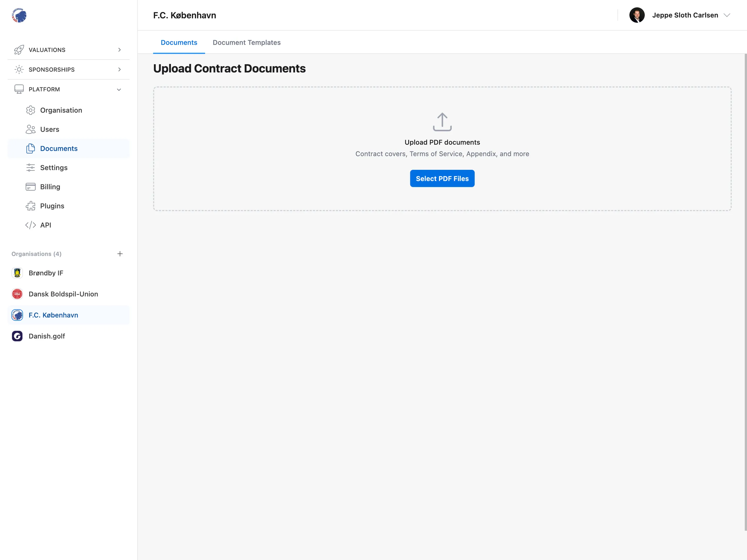
Task: Click the F.C. København logo at top left
Action: (x=19, y=15)
